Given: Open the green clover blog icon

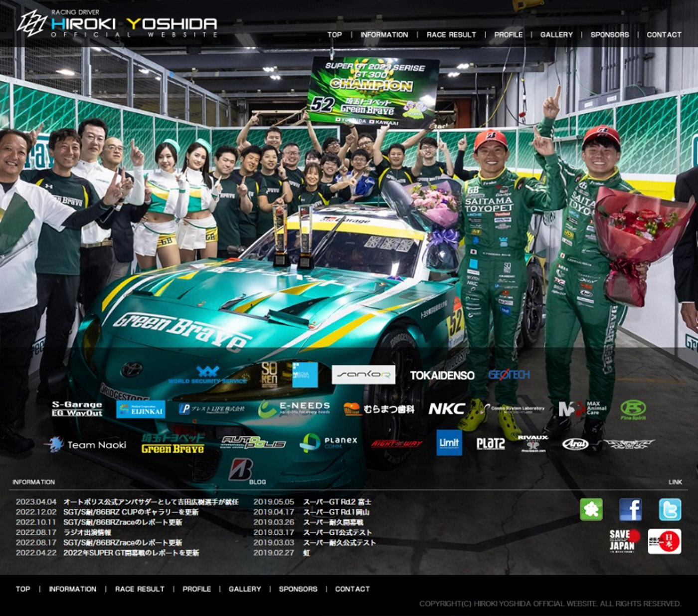Looking at the screenshot, I should click(591, 509).
